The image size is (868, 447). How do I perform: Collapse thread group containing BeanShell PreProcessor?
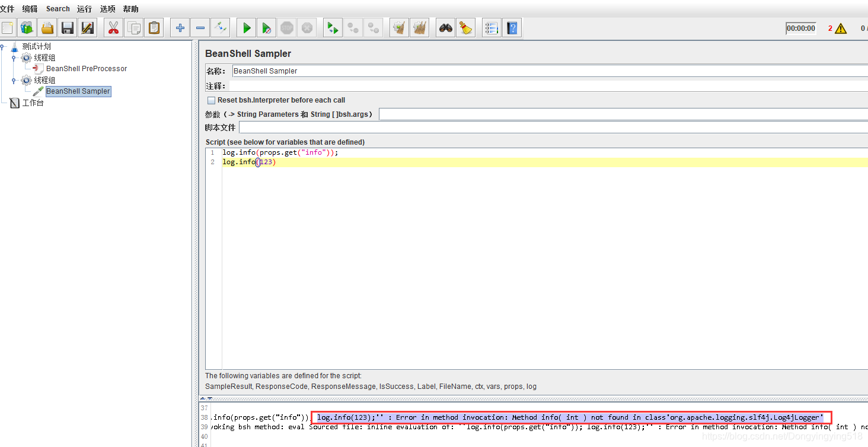coord(14,58)
